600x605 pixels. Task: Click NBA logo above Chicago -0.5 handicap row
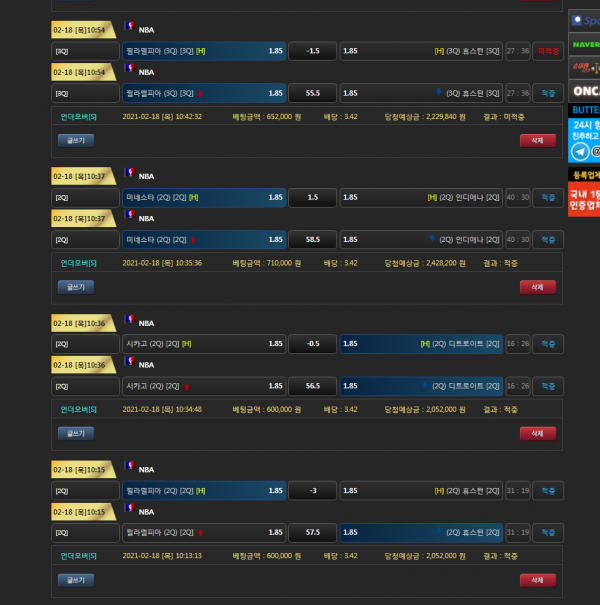tap(129, 321)
